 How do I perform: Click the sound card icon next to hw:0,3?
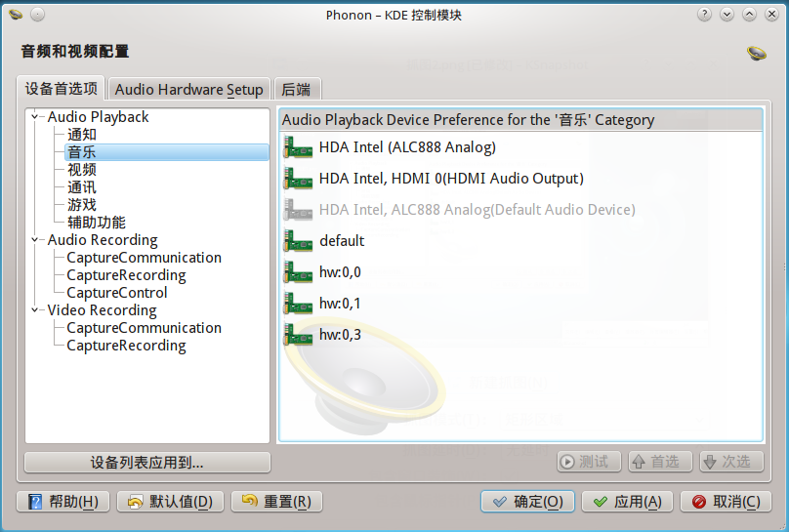[298, 335]
